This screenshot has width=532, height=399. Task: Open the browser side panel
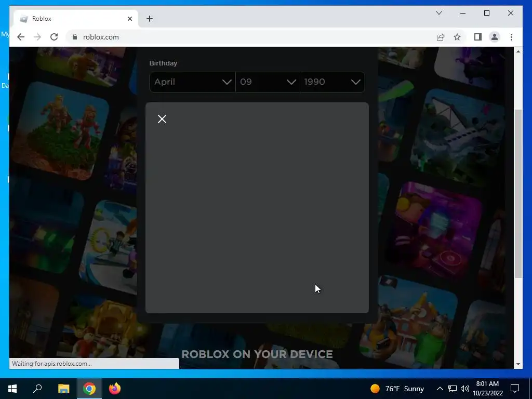pyautogui.click(x=478, y=37)
